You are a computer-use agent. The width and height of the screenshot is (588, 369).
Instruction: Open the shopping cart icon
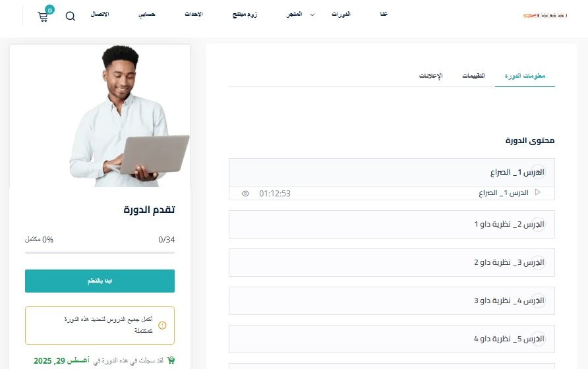click(43, 16)
